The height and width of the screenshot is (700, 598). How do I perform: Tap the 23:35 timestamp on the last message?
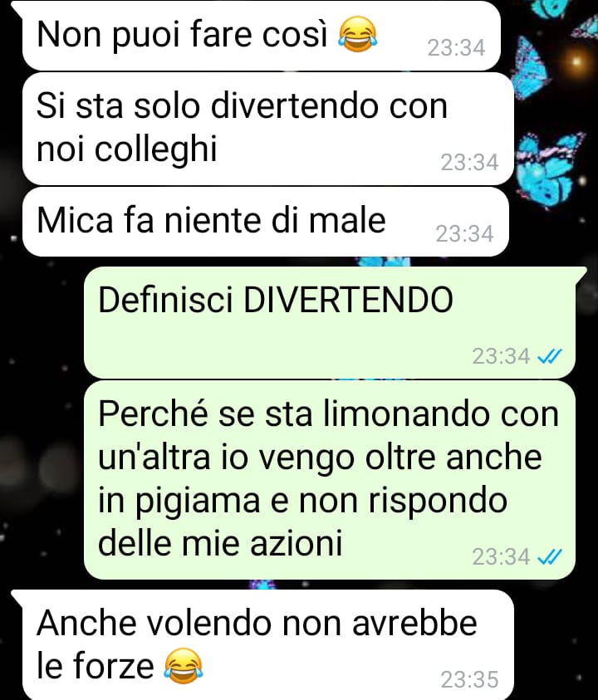[x=469, y=679]
